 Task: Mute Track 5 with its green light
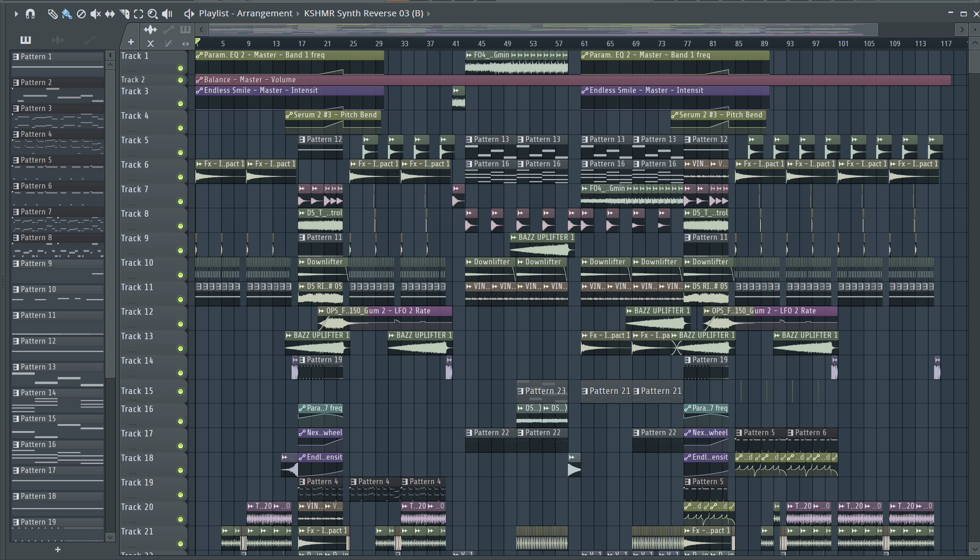coord(180,153)
